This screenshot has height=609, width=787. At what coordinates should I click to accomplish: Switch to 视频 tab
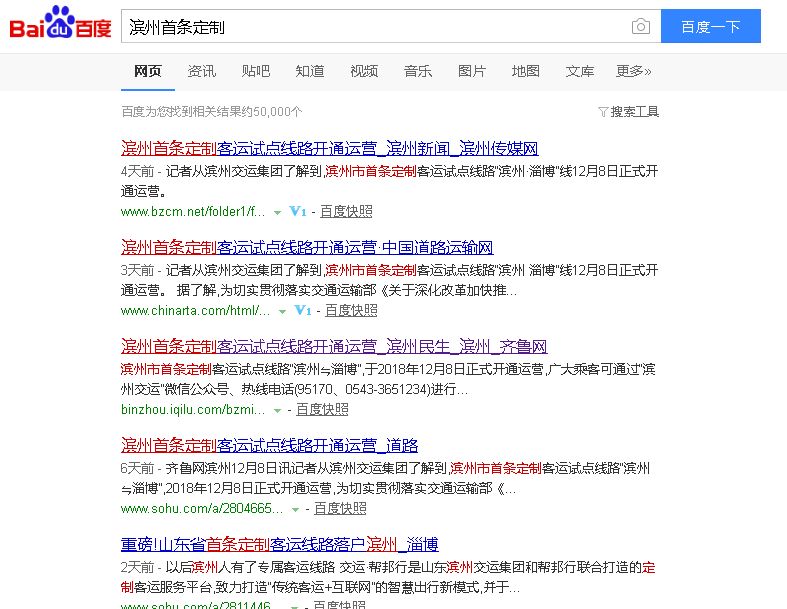coord(364,71)
